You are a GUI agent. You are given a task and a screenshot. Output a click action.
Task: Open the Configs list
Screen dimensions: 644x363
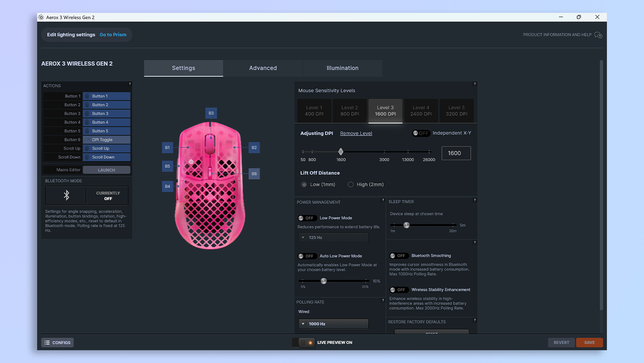click(57, 342)
